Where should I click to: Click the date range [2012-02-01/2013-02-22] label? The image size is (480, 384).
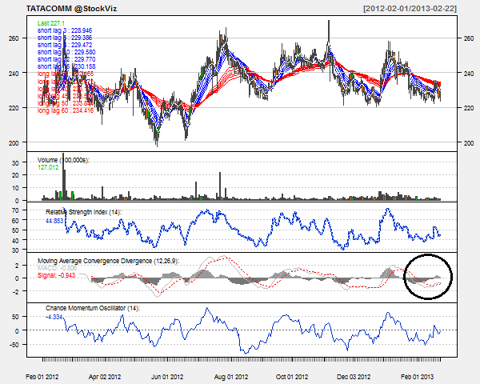coord(410,9)
